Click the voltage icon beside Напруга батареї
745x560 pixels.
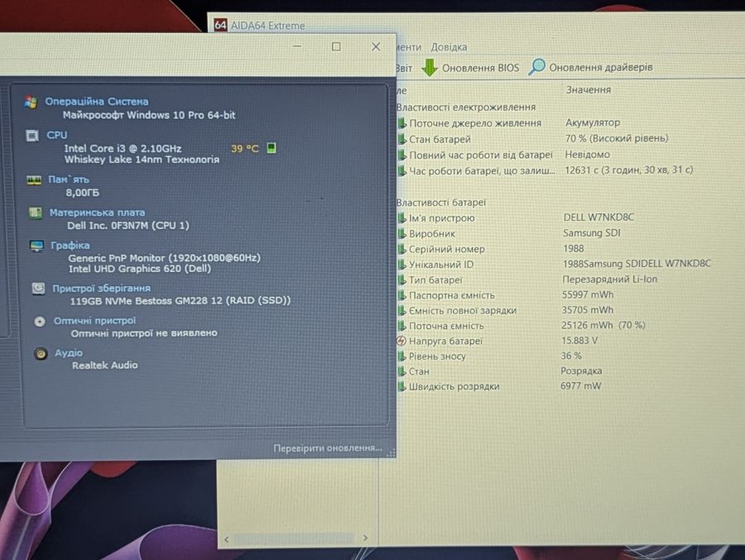(x=401, y=341)
